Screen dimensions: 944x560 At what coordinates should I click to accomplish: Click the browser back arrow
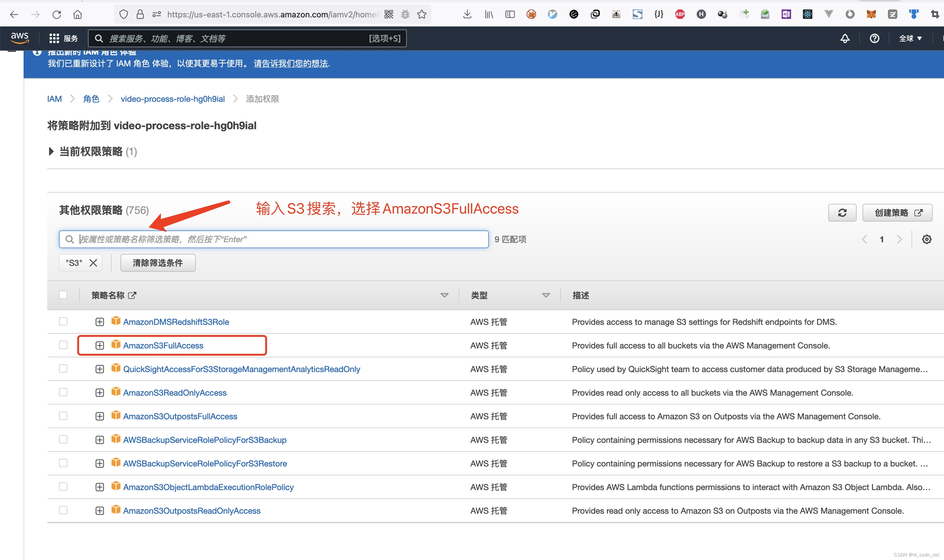(x=14, y=14)
